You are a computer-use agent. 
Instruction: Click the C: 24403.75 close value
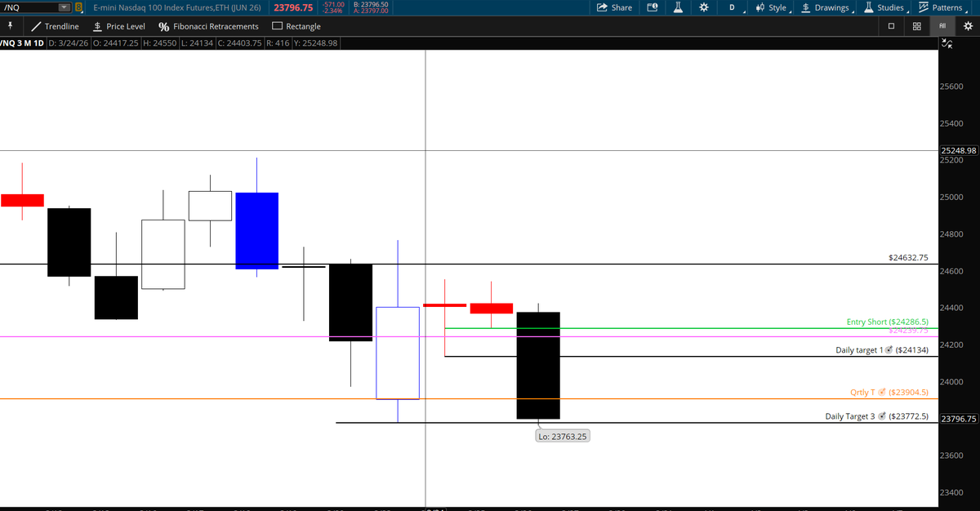pyautogui.click(x=239, y=42)
